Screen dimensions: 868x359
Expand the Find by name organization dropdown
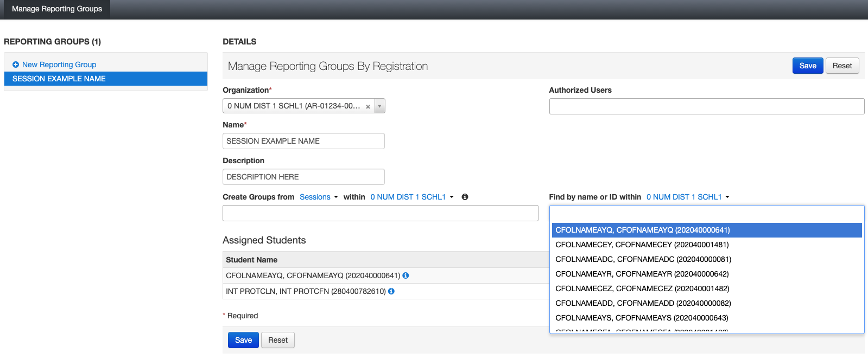click(x=688, y=197)
